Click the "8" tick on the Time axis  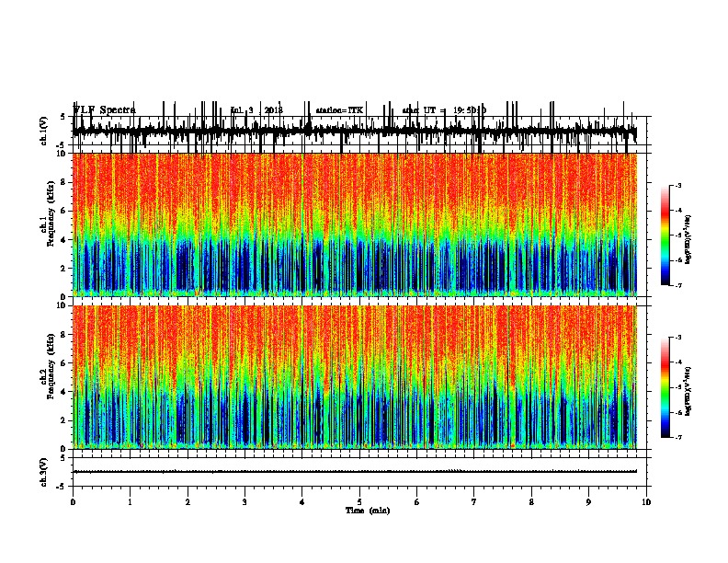click(x=531, y=501)
